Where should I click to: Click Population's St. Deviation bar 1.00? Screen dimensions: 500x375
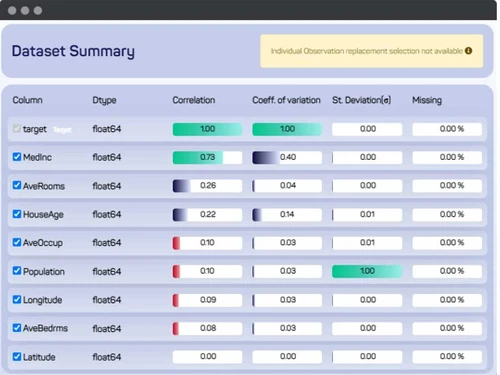tap(367, 271)
